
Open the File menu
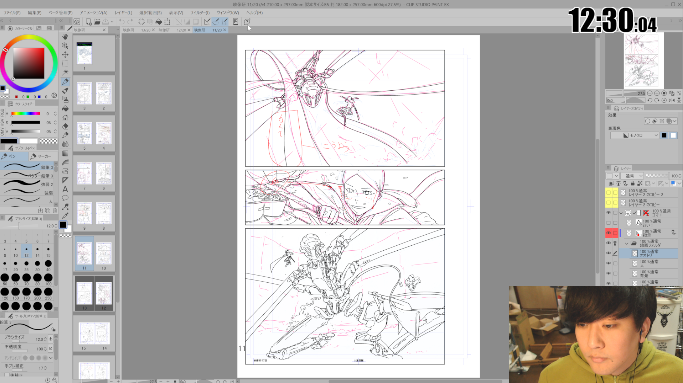click(12, 13)
